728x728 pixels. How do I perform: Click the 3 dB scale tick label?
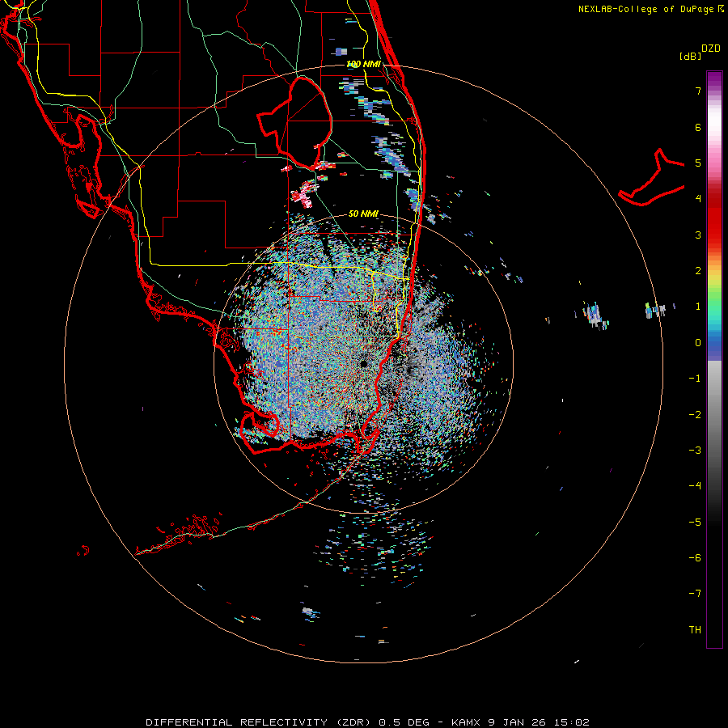[698, 235]
